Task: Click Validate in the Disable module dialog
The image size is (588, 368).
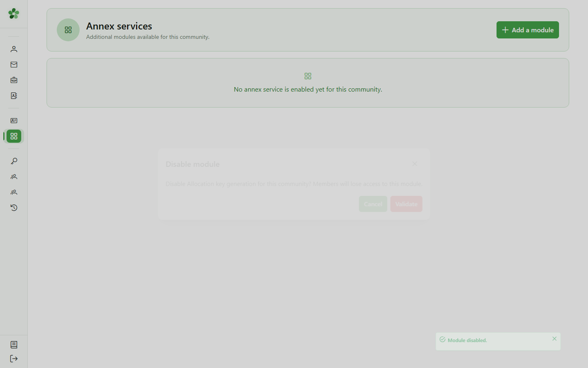Action: [406, 204]
